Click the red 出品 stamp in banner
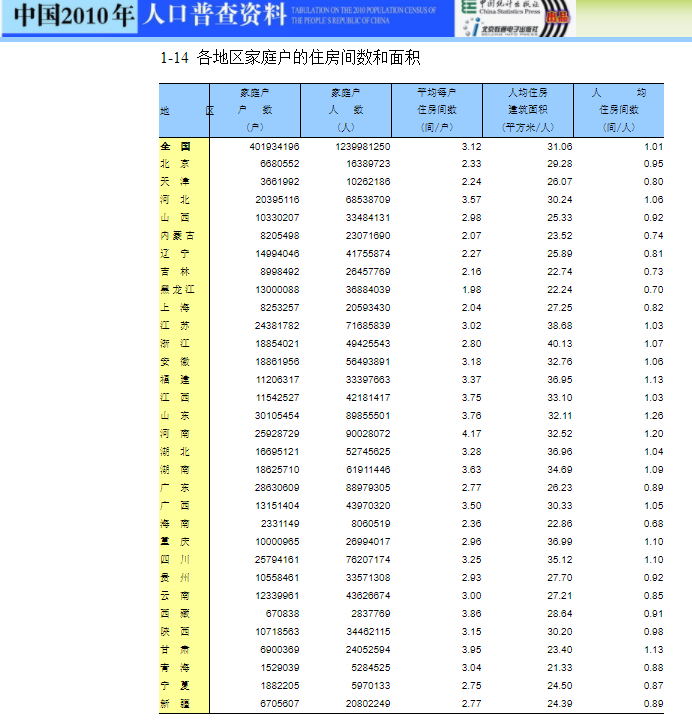Image resolution: width=692 pixels, height=720 pixels. [x=557, y=17]
